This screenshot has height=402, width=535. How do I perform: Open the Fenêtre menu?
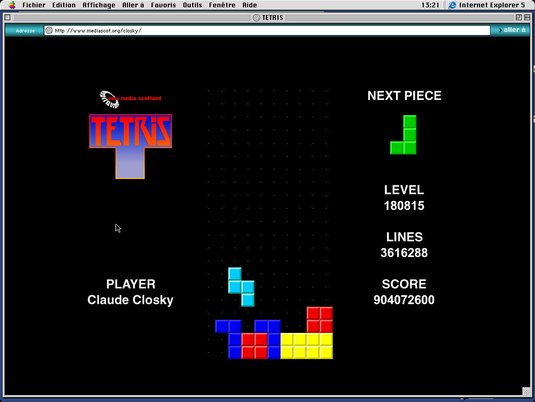point(222,5)
